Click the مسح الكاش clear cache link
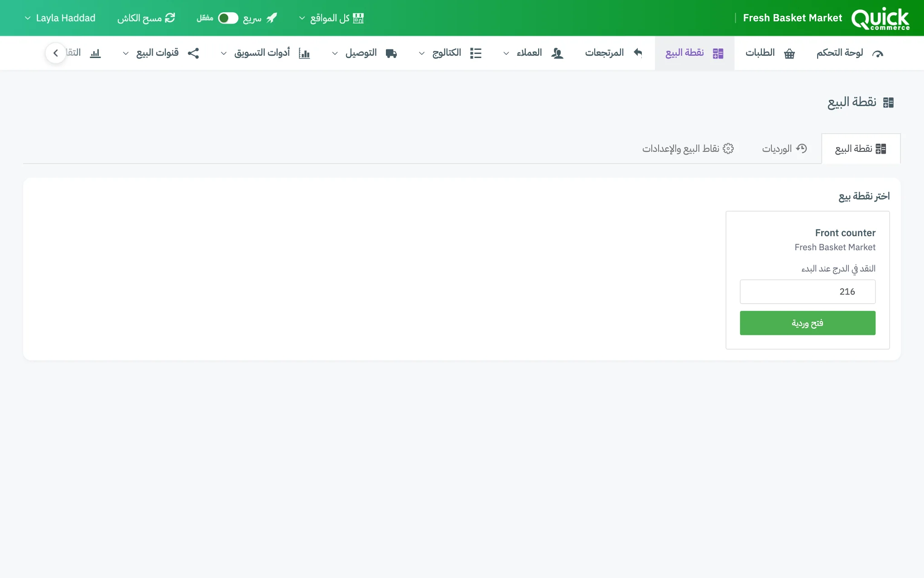924x578 pixels. (146, 18)
